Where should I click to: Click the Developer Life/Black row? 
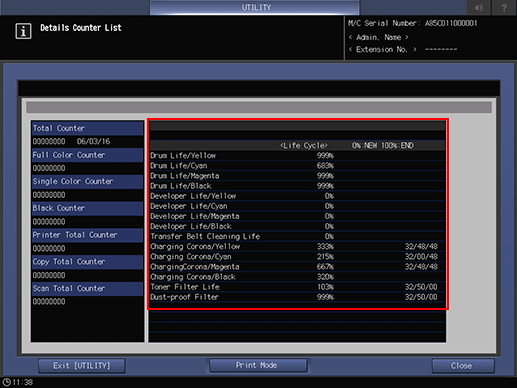297,226
